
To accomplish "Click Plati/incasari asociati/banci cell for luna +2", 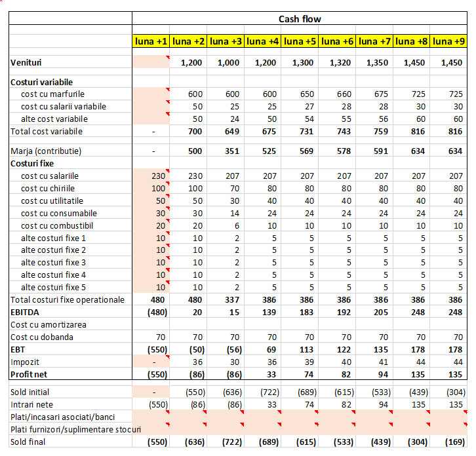I will [188, 417].
